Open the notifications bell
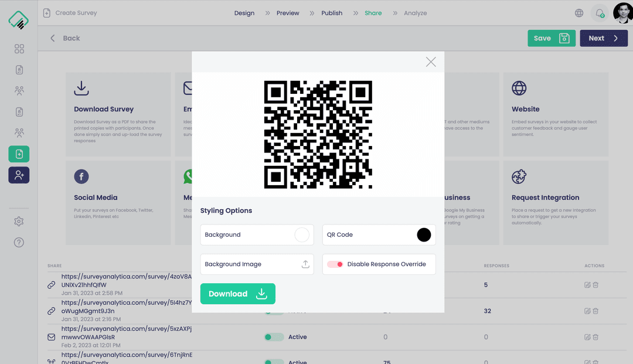633x364 pixels. click(x=599, y=13)
